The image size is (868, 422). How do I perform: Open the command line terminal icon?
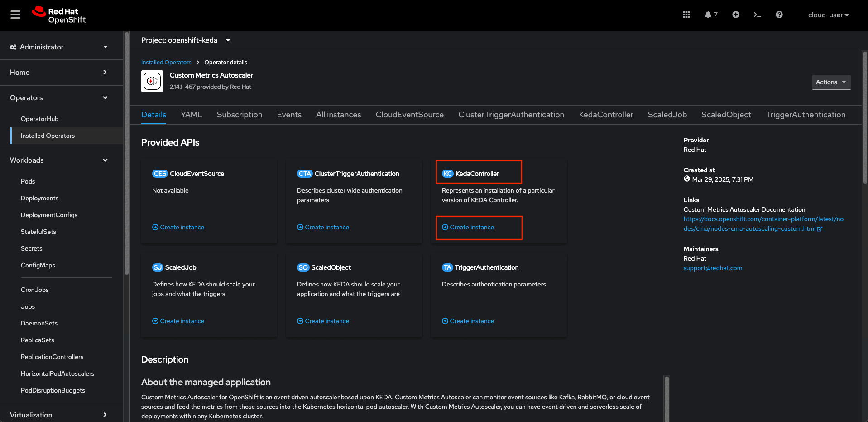click(x=757, y=15)
